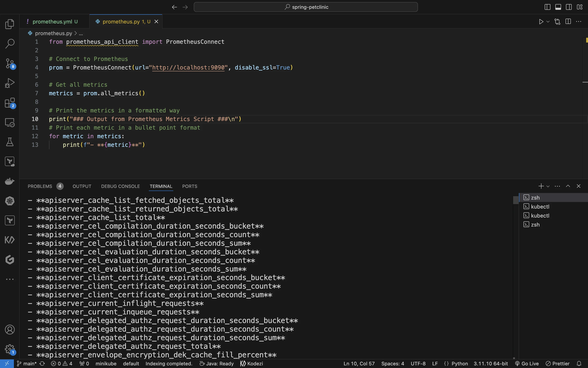
Task: Select the last zsh terminal
Action: pyautogui.click(x=553, y=225)
